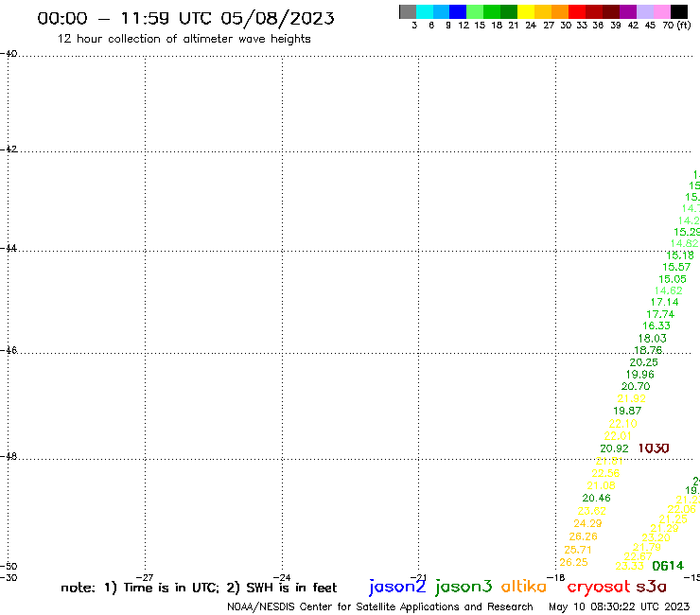Pick the yellow swatch in the legend
Screen dimensions: 700x615
pos(526,11)
